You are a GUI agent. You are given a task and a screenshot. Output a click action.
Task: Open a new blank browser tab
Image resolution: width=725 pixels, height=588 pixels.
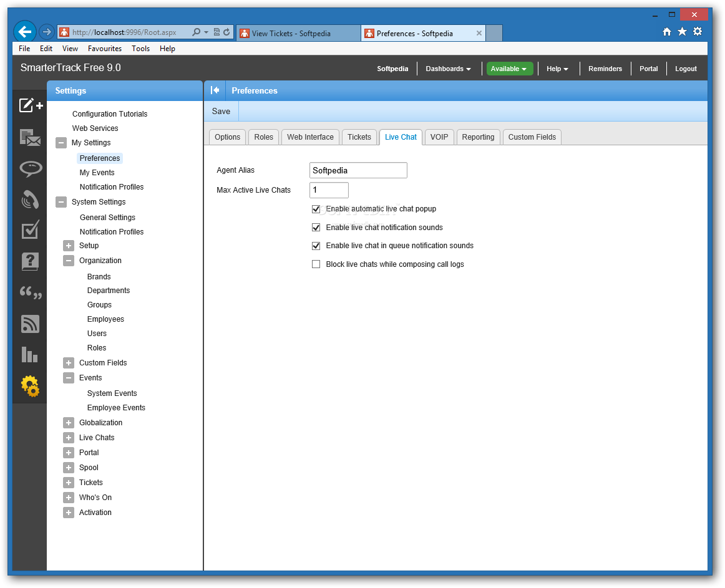point(494,33)
